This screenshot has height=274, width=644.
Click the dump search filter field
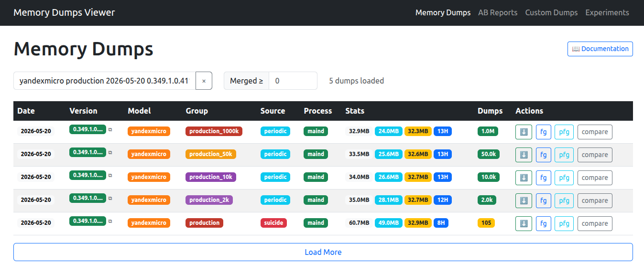pyautogui.click(x=105, y=81)
